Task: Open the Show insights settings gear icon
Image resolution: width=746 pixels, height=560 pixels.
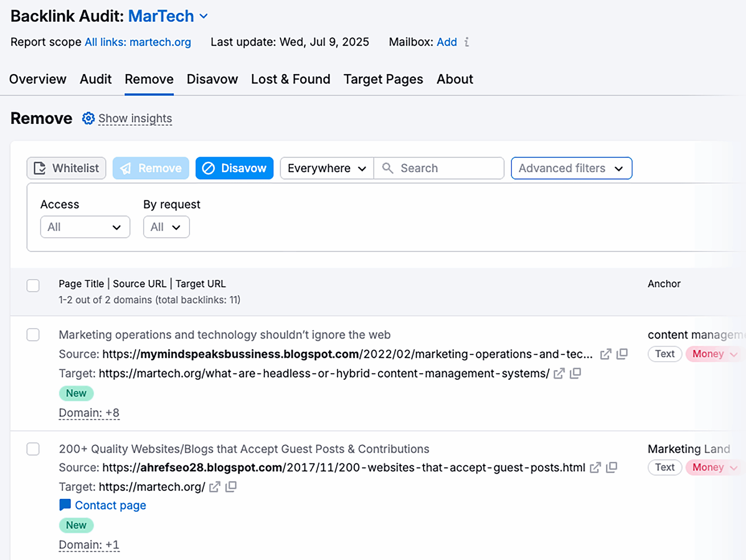Action: [88, 118]
